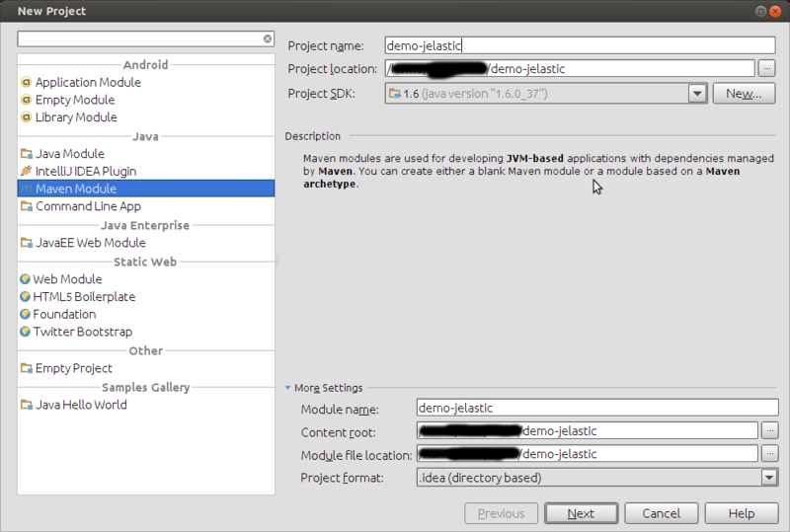The width and height of the screenshot is (790, 532).
Task: Click the Help button
Action: click(742, 513)
